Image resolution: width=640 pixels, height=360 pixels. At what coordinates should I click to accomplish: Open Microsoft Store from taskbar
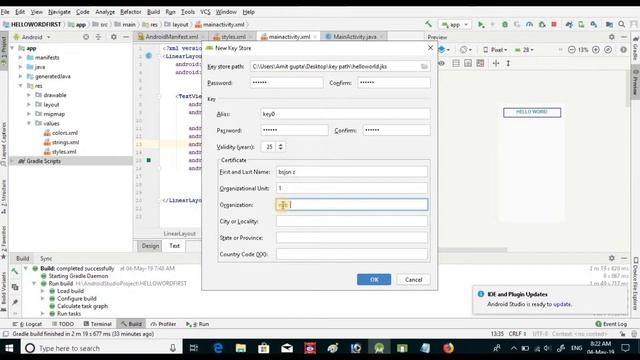264,348
